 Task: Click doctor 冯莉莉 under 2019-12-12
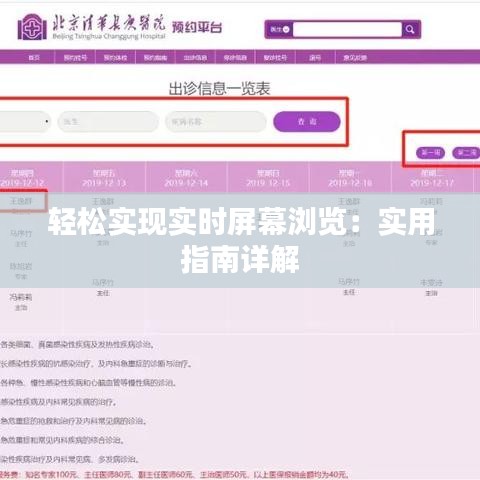[21, 297]
